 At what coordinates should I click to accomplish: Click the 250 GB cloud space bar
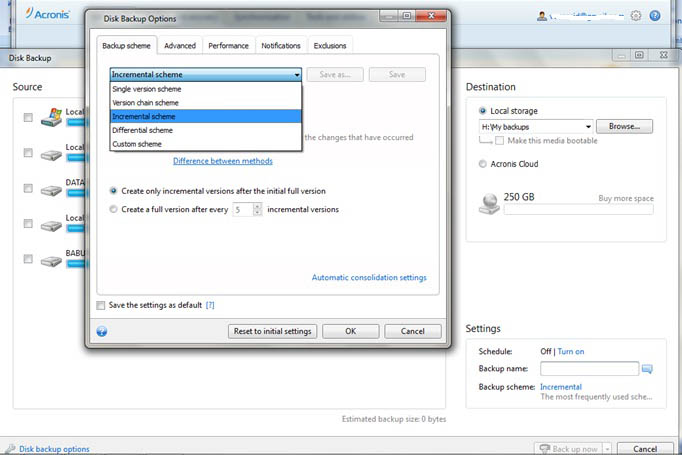(578, 209)
